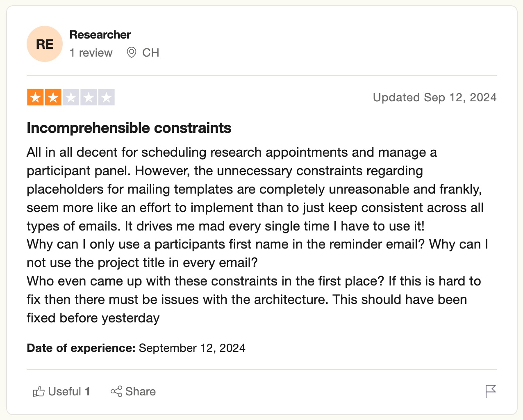Select the first orange star in rating
Image resolution: width=523 pixels, height=420 pixels.
(35, 97)
